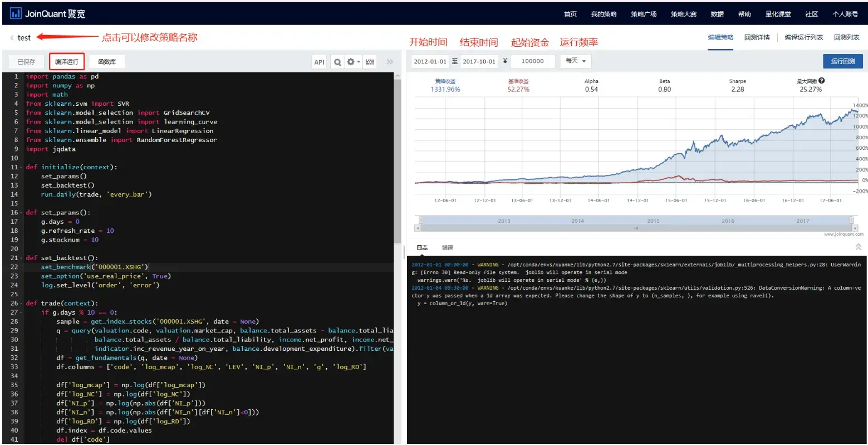Image resolution: width=868 pixels, height=445 pixels.
Task: Open 我的策略 in top navigation
Action: tap(604, 14)
